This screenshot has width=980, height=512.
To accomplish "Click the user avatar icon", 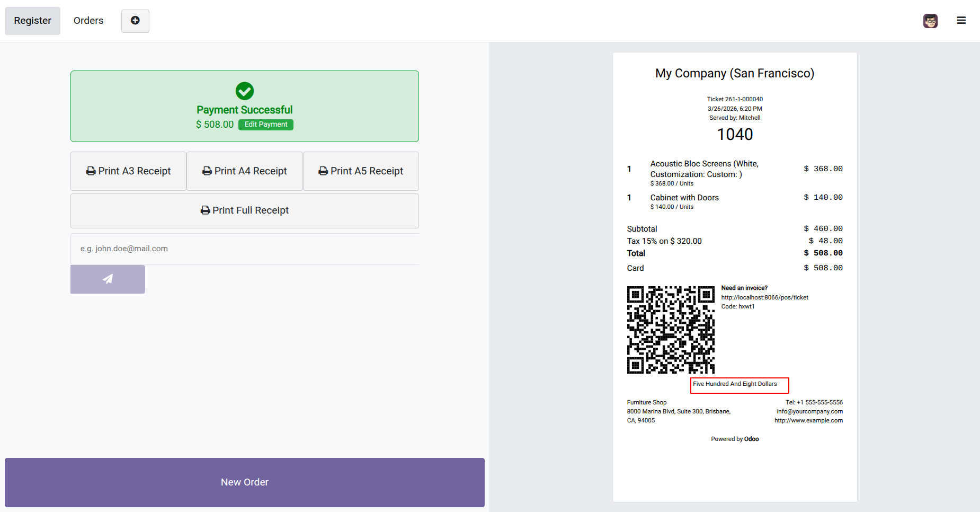I will click(930, 21).
